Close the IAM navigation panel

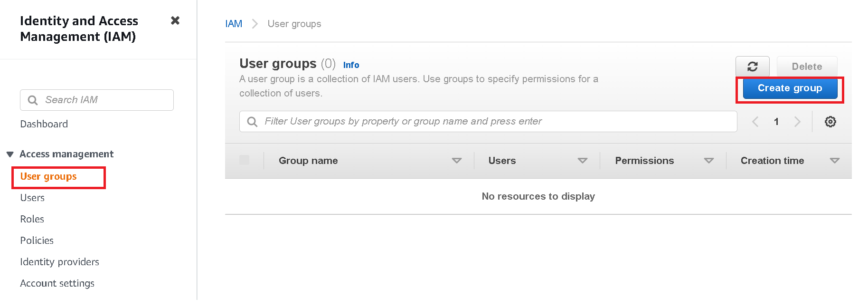point(175,20)
